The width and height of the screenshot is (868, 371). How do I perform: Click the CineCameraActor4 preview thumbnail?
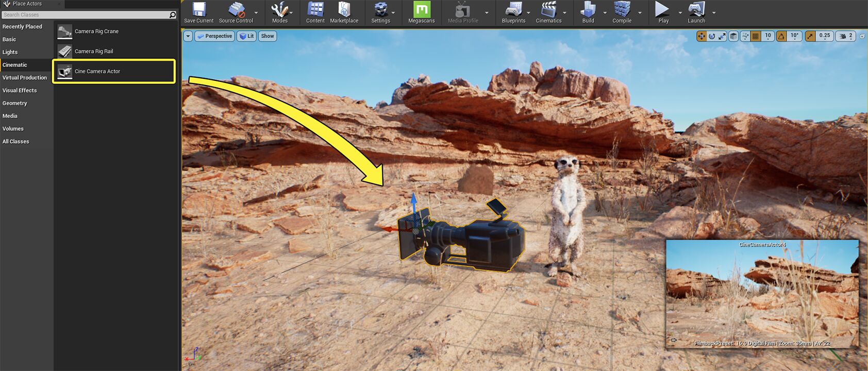click(762, 294)
